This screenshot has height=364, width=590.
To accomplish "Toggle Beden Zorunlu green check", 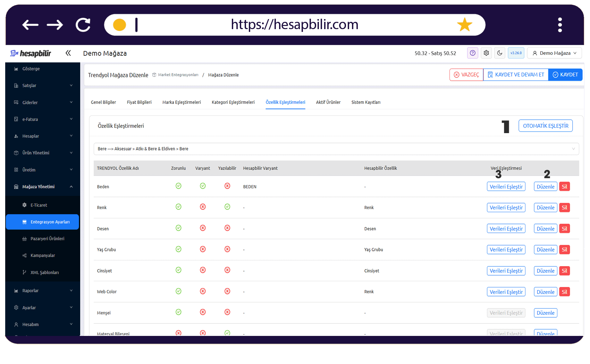I will 178,186.
